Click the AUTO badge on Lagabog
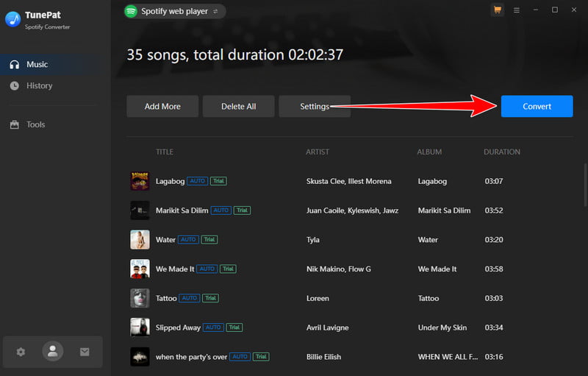This screenshot has width=588, height=376. pyautogui.click(x=197, y=181)
